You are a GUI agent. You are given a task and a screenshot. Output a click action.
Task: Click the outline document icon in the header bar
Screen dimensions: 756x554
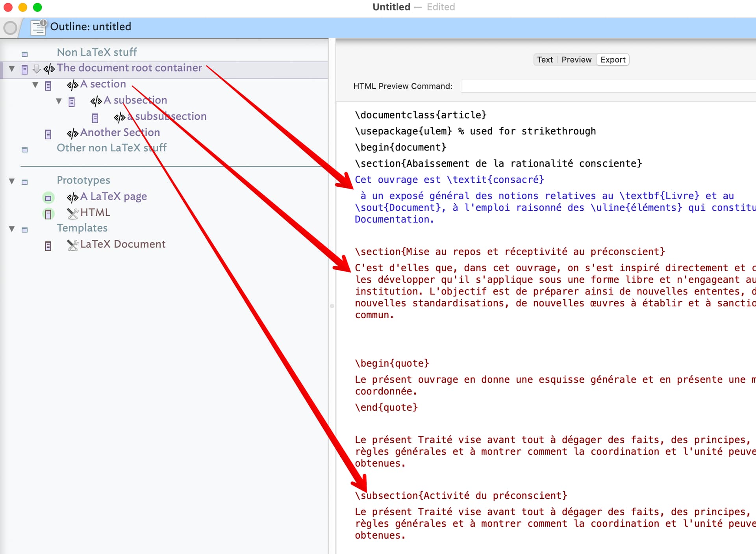point(39,27)
